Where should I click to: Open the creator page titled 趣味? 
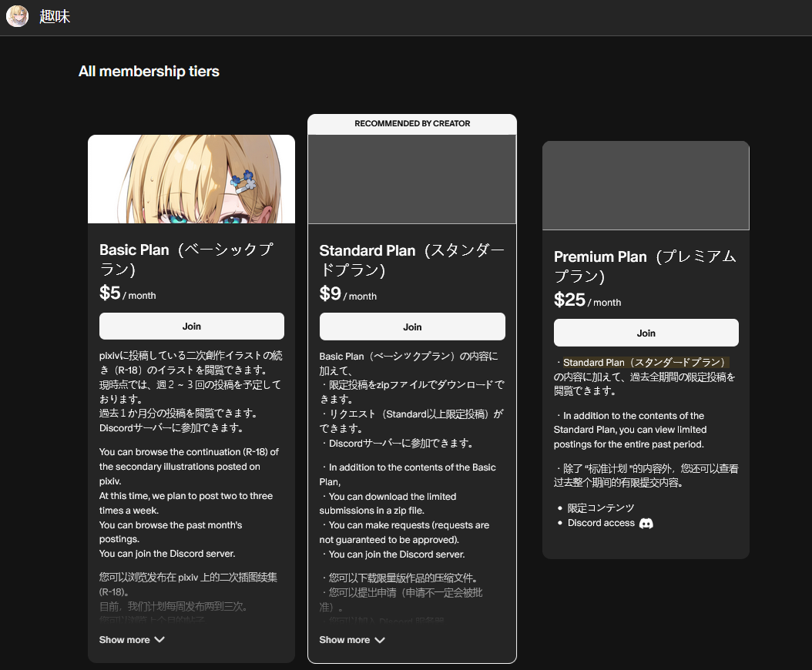pos(55,17)
